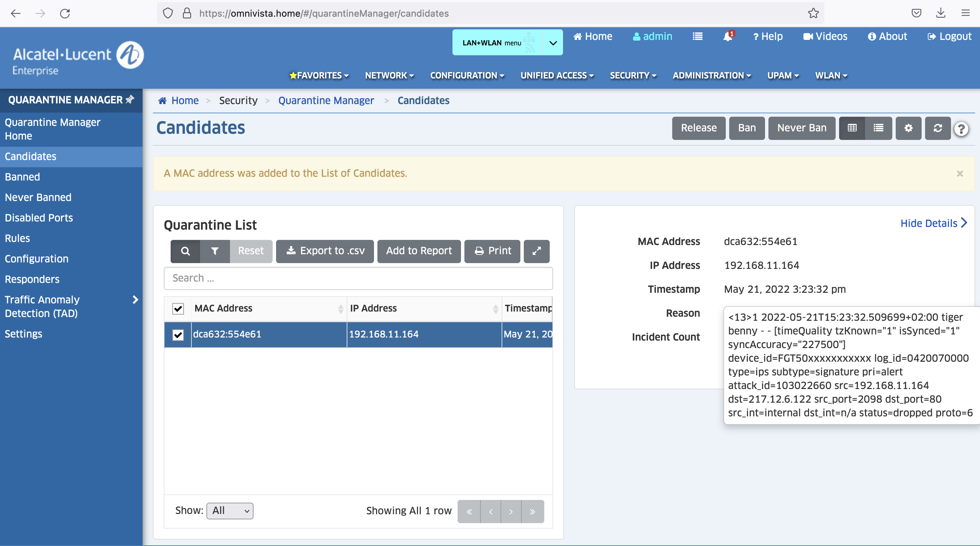Click the Search input field

(358, 278)
